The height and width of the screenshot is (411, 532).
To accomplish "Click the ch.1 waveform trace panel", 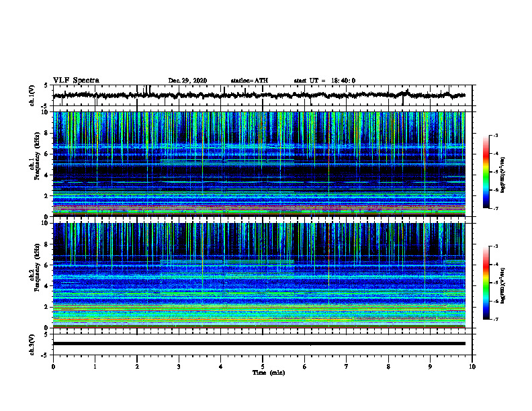I will pyautogui.click(x=263, y=95).
